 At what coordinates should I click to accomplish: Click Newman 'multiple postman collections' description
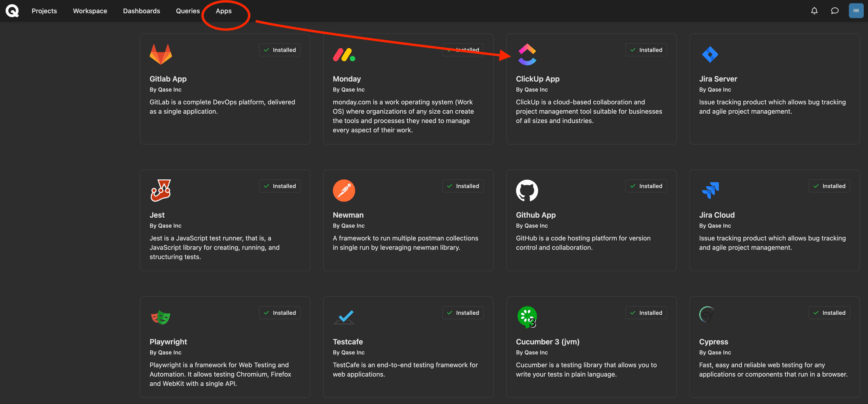coord(405,243)
